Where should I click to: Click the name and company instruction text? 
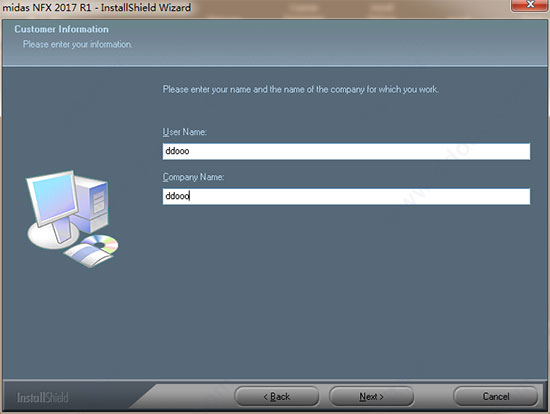[x=301, y=89]
